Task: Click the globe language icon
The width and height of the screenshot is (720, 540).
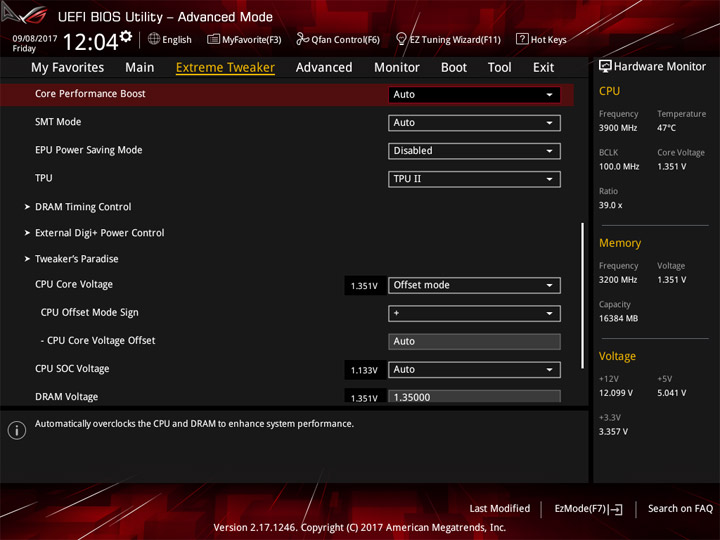Action: point(154,39)
